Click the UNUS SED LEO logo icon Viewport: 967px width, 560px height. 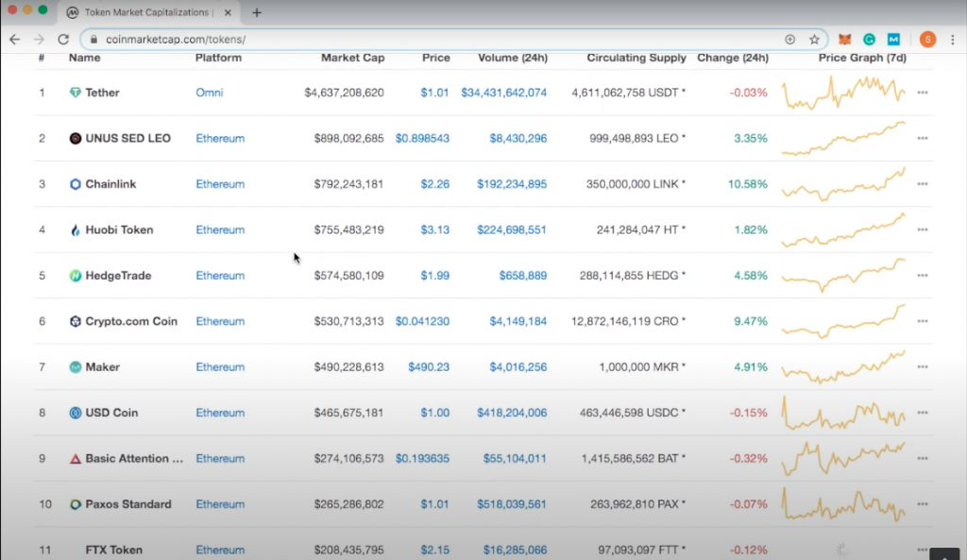point(76,138)
